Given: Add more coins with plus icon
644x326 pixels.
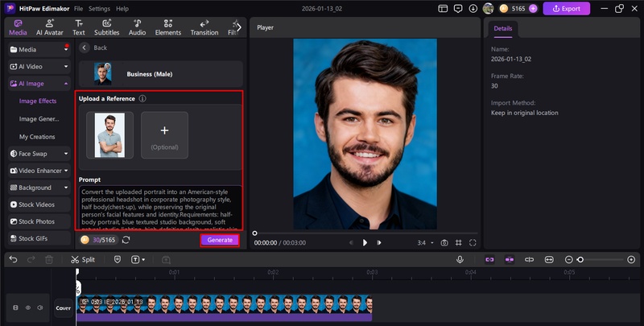Looking at the screenshot, I should click(533, 9).
